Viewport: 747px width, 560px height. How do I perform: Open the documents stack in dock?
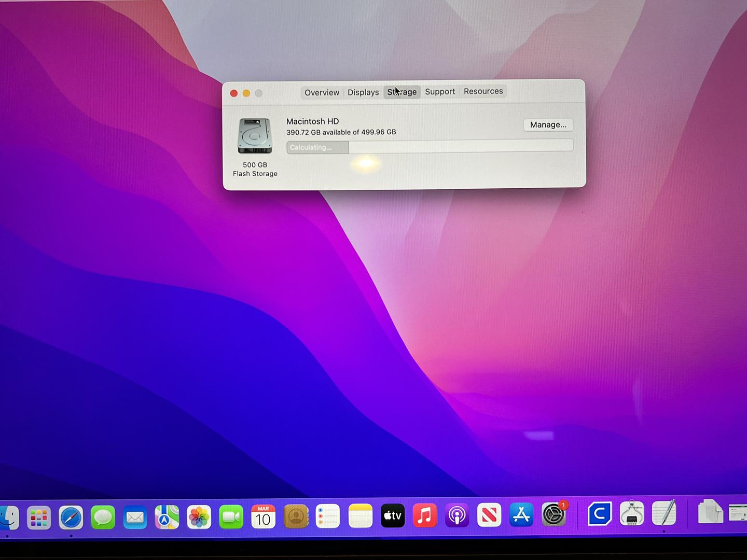[710, 512]
